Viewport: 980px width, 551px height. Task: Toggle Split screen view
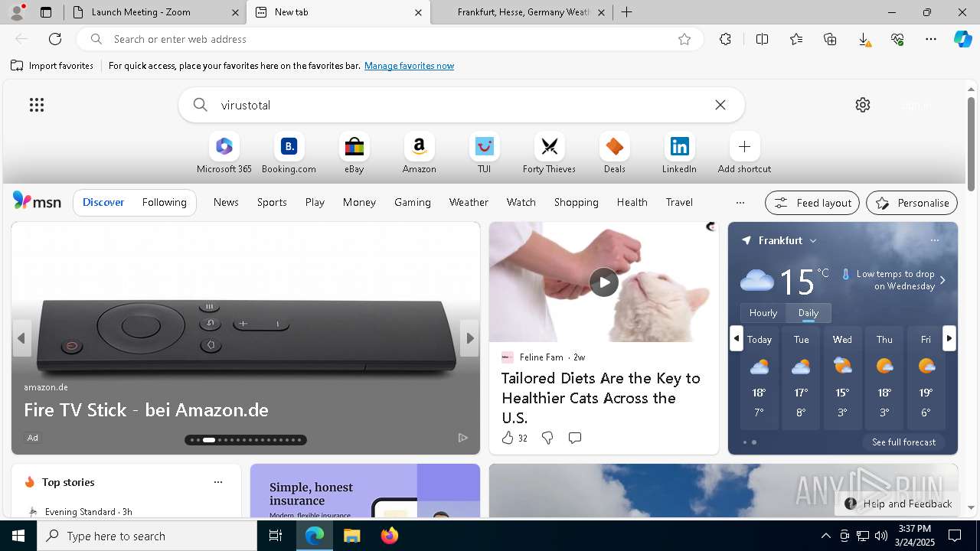point(762,39)
